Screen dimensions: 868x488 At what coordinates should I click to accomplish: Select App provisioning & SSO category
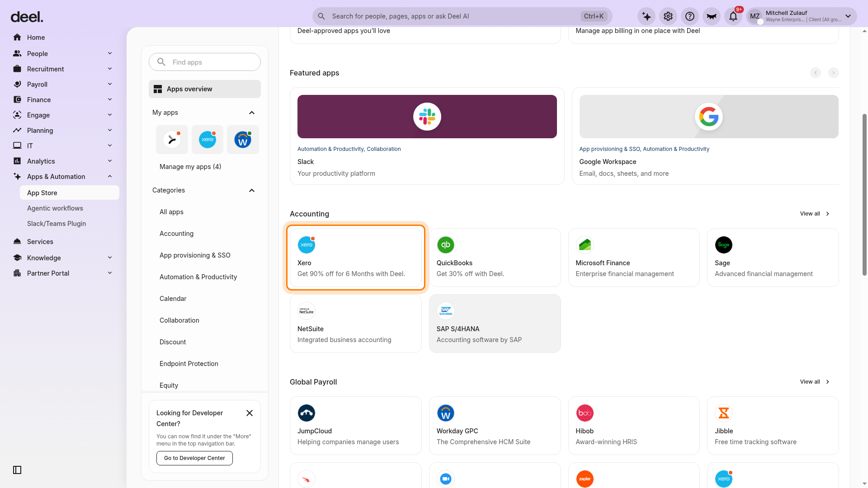click(195, 255)
